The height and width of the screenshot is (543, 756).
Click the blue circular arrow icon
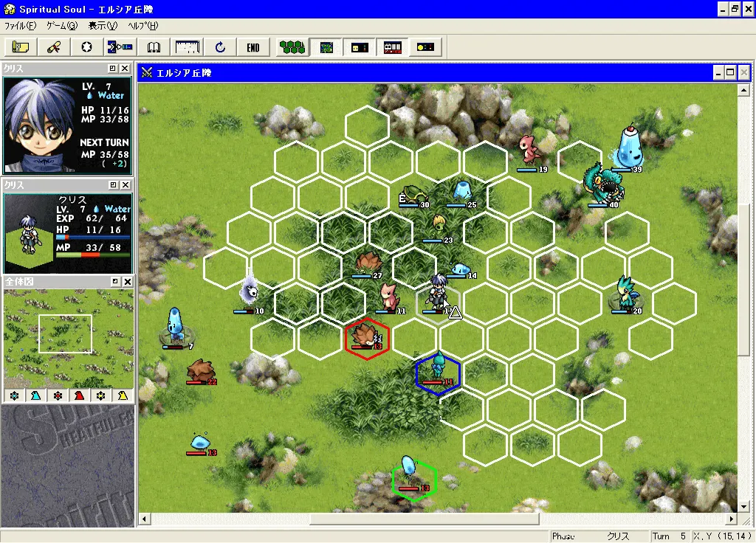click(x=220, y=47)
